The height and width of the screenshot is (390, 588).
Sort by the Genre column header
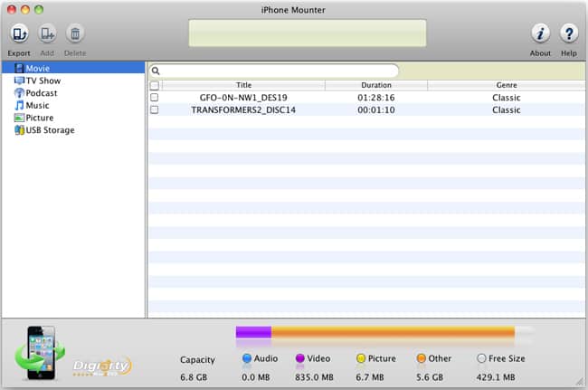click(x=507, y=85)
